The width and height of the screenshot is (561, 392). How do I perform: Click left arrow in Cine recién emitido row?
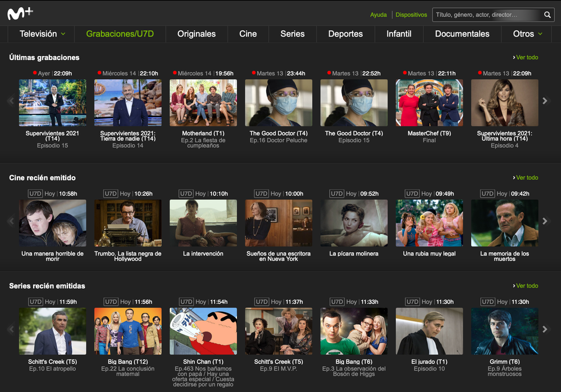point(11,221)
